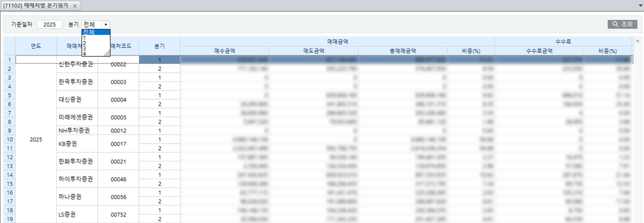Screen dimensions: 644x223
Task: Choose quarter 3 in the 분기 dropdown list
Action: point(96,48)
